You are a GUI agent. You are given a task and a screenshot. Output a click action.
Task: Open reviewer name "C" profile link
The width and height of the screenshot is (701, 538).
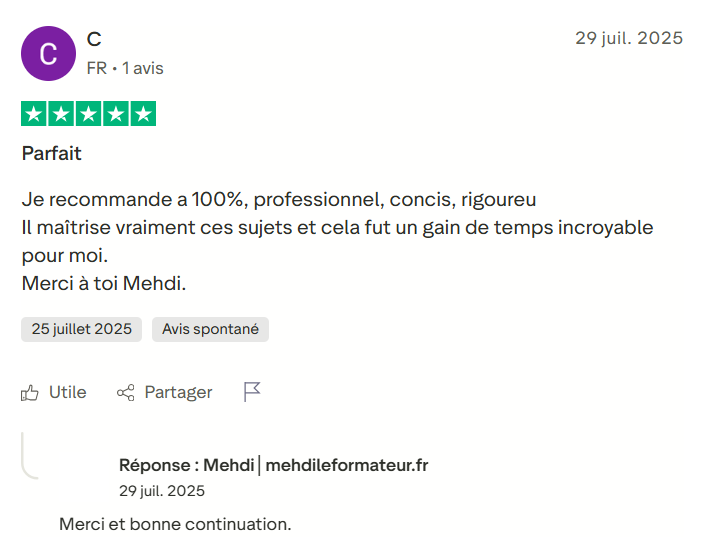point(94,39)
